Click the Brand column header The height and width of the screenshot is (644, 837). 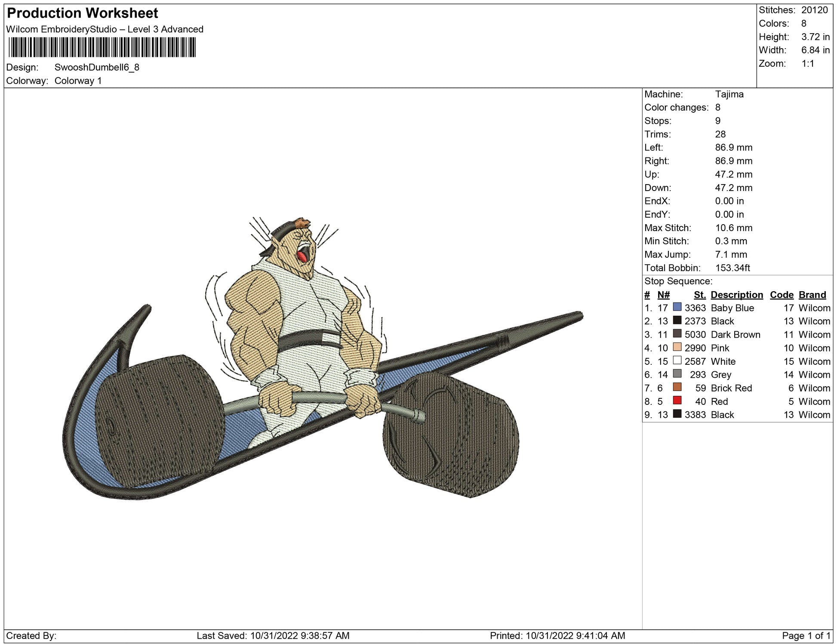(812, 295)
